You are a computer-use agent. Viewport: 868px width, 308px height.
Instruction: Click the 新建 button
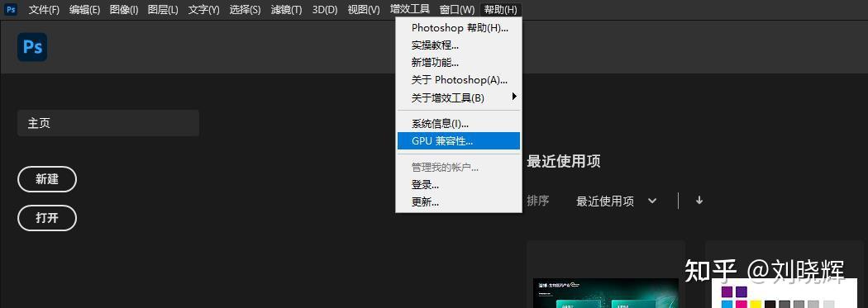[x=47, y=179]
